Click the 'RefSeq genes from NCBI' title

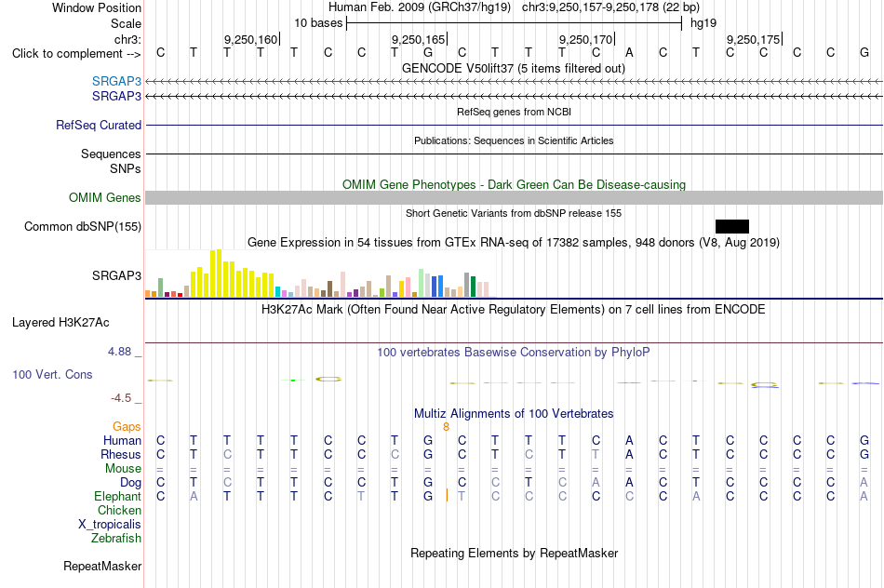(x=514, y=112)
